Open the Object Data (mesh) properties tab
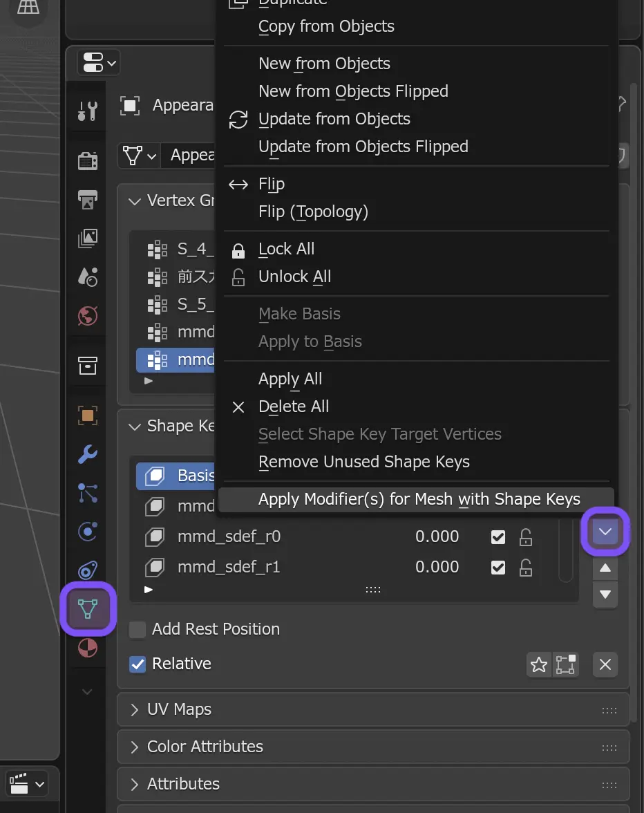The height and width of the screenshot is (813, 644). 88,608
